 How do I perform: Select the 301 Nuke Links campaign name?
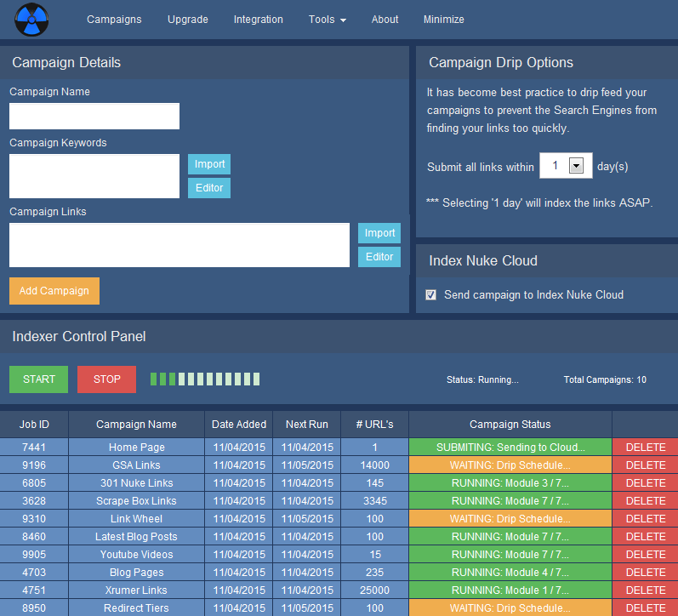137,482
